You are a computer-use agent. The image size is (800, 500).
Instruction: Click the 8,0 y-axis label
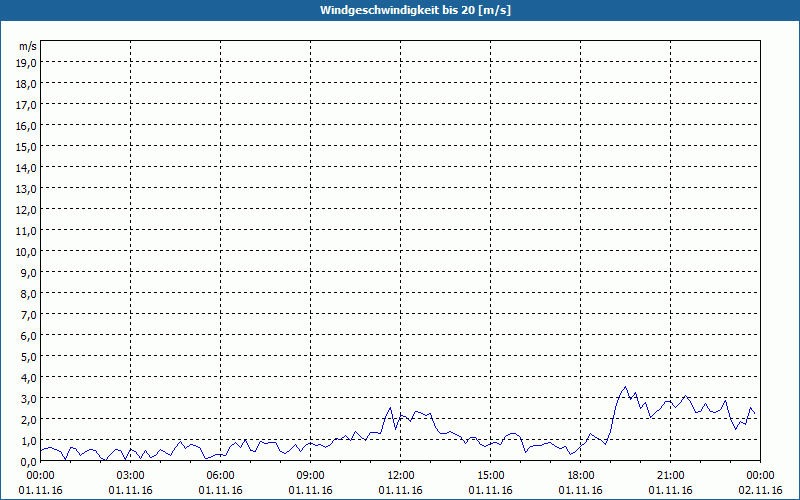29,293
